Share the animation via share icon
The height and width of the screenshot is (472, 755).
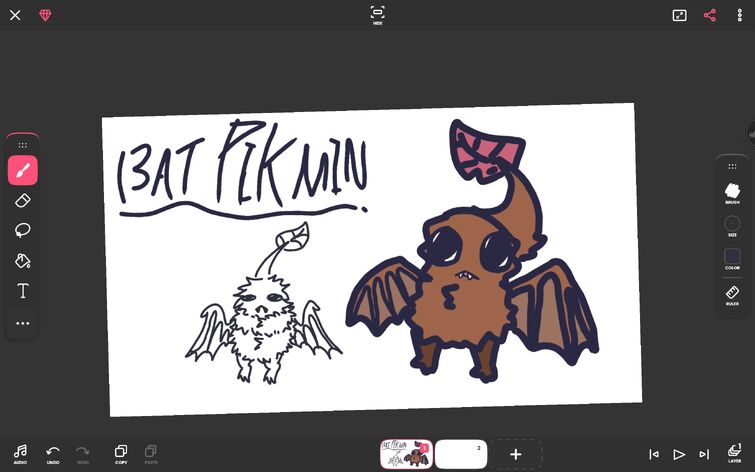[x=710, y=15]
